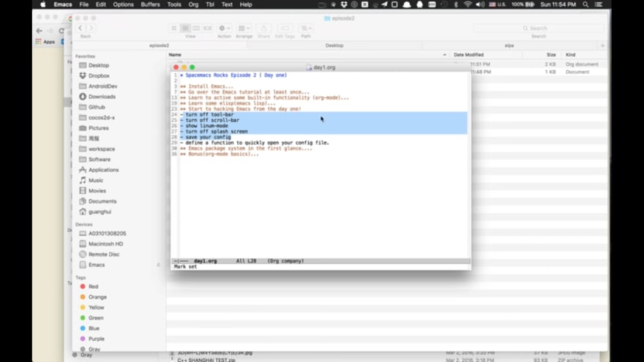Switch Finder to list view
644x362 pixels.
[x=185, y=28]
